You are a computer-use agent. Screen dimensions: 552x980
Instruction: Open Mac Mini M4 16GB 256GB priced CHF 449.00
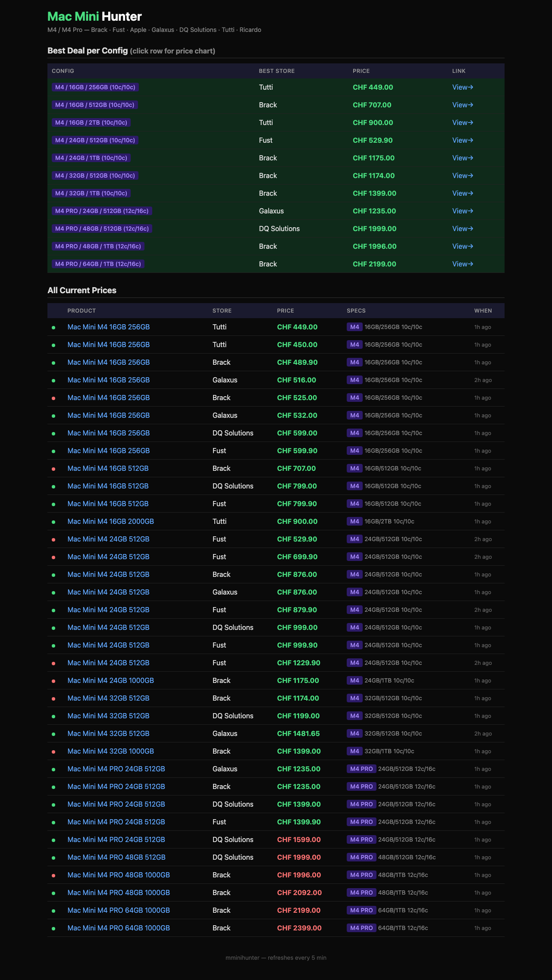[x=109, y=327]
